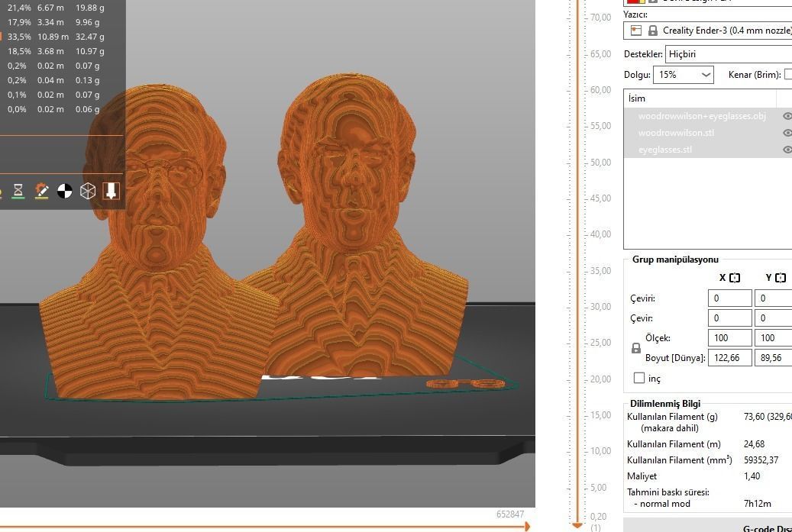Click the Boyut X field showing 122,66
The height and width of the screenshot is (532, 792).
click(x=730, y=358)
